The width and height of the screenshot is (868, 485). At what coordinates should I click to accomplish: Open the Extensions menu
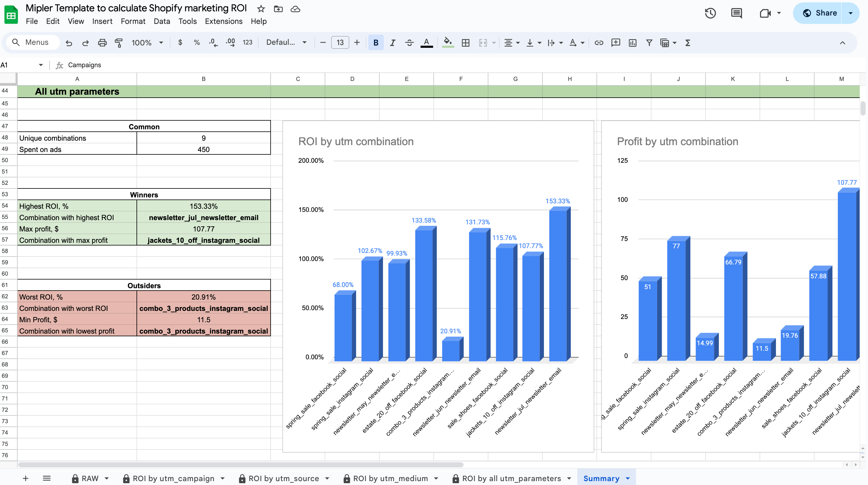point(223,21)
